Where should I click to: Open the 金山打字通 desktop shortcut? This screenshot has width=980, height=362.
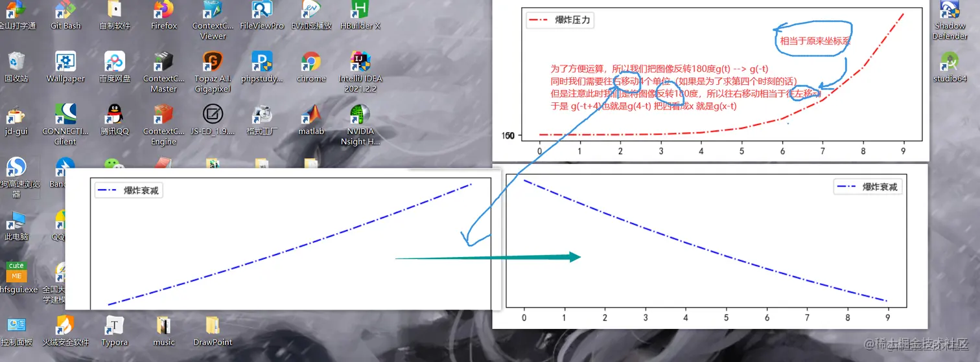click(16, 16)
